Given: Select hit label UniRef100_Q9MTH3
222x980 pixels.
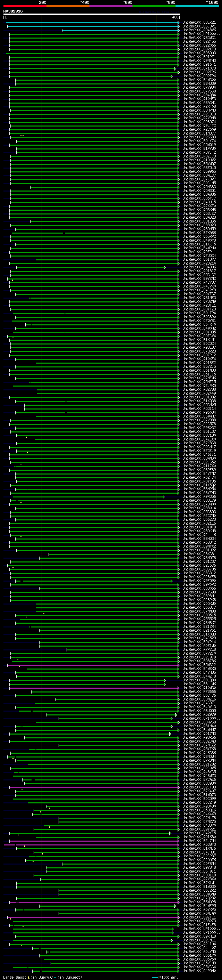Looking at the screenshot, I should coord(199,60).
